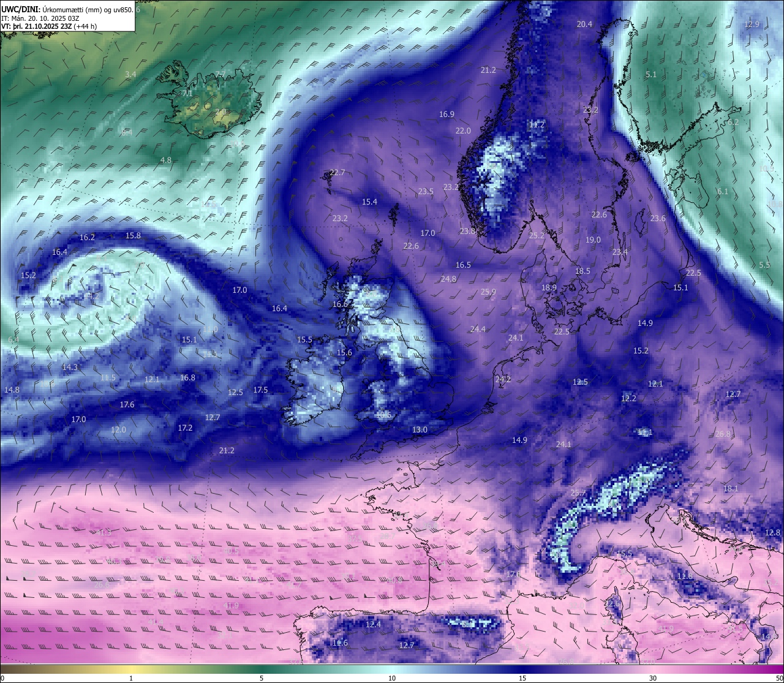This screenshot has height=683, width=784.
Task: Click the 23.8 value at southern Norway
Action: coord(467,231)
